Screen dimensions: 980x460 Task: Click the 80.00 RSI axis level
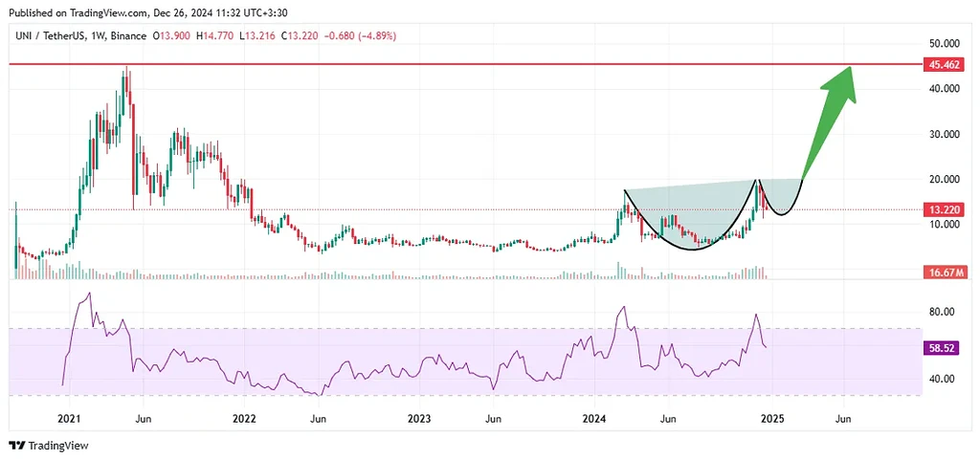(x=941, y=312)
